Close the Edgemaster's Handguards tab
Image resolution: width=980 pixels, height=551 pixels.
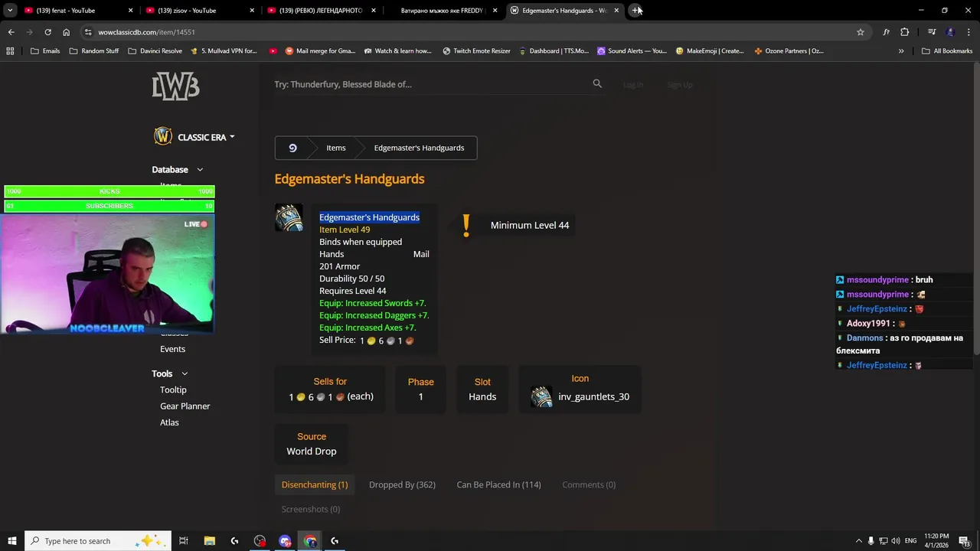[616, 10]
